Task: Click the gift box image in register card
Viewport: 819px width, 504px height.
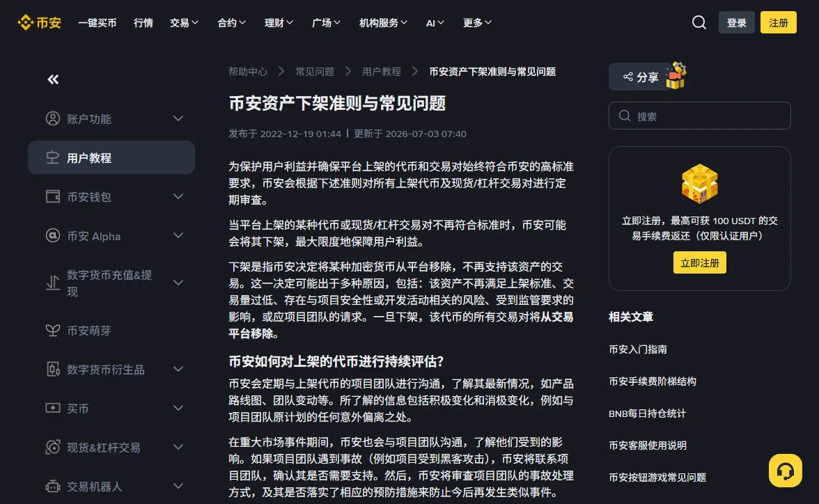Action: pos(700,183)
